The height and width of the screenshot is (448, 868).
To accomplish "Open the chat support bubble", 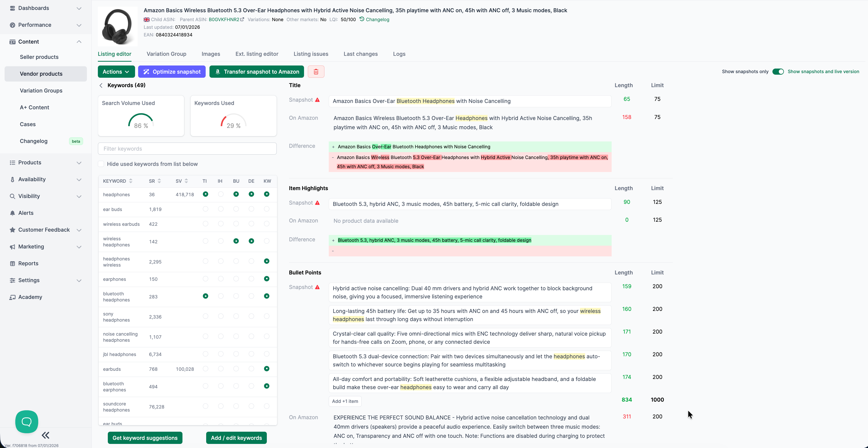I will 27,422.
